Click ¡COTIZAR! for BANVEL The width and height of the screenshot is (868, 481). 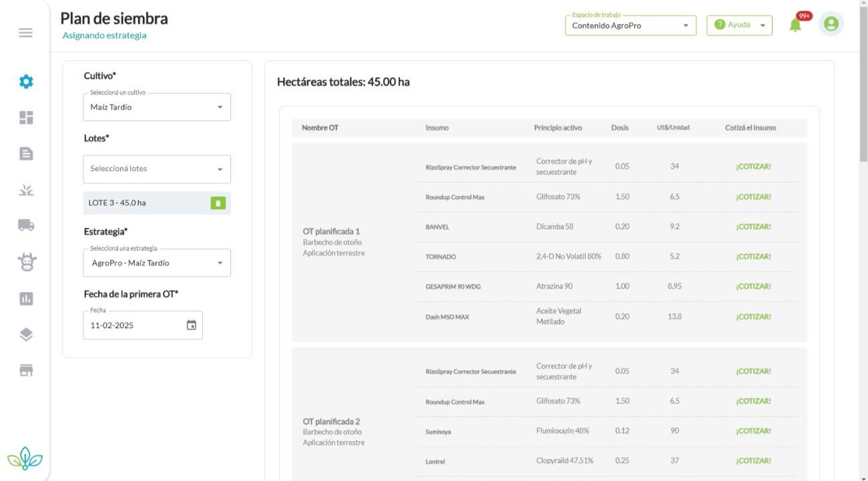tap(753, 226)
